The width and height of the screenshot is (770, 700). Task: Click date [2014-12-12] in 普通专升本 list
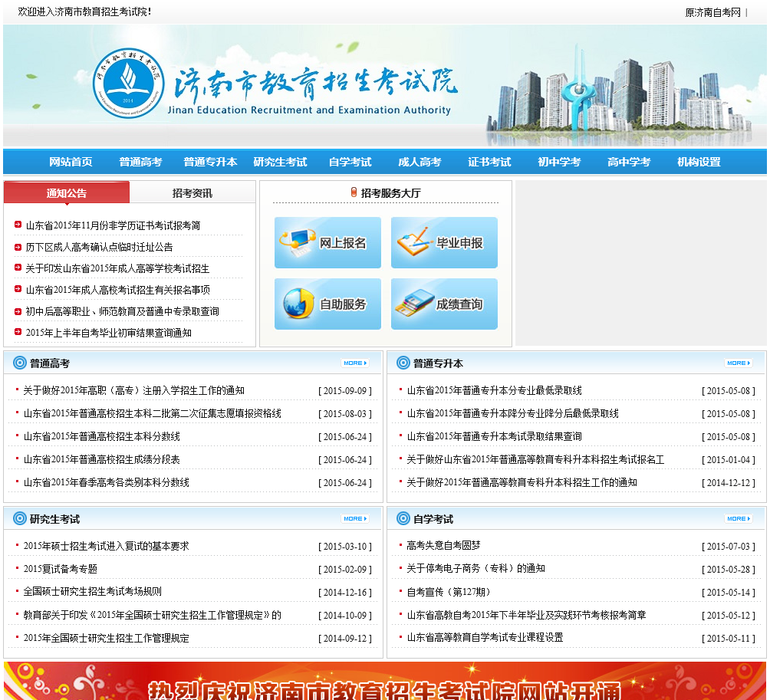(729, 483)
